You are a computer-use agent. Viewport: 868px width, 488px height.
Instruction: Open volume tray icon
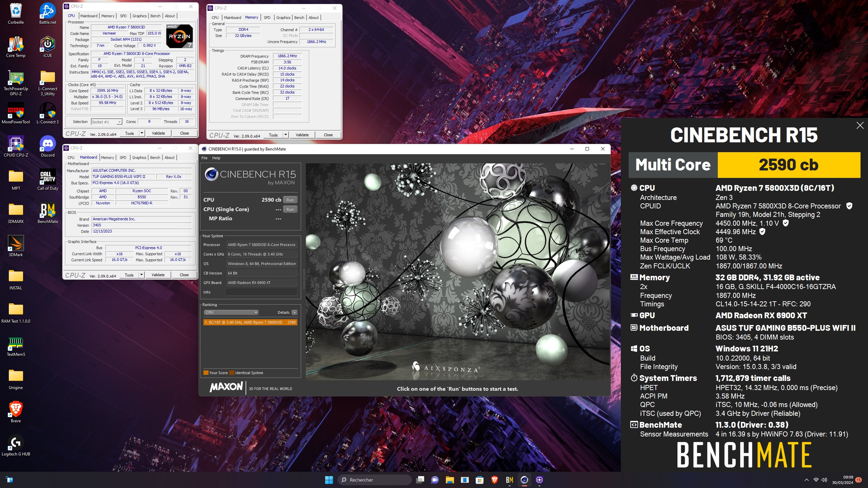(x=824, y=480)
